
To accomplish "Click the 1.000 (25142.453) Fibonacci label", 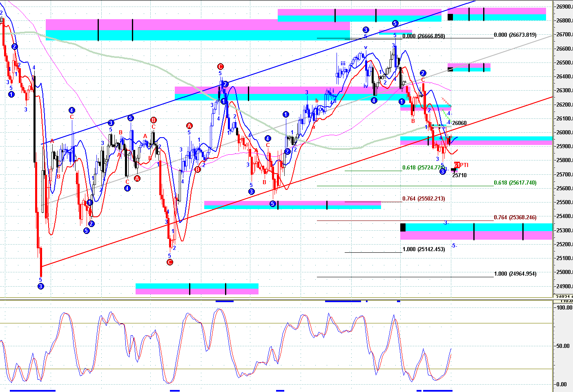I will [x=424, y=249].
